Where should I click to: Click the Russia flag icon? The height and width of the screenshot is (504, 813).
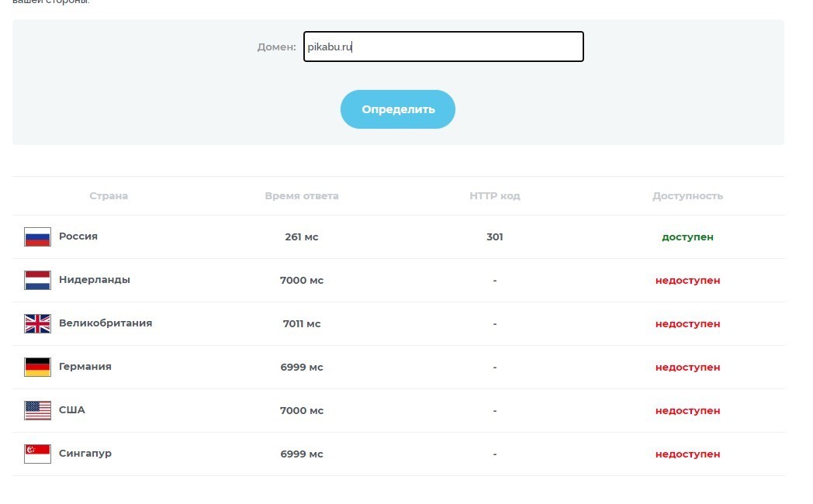[37, 237]
